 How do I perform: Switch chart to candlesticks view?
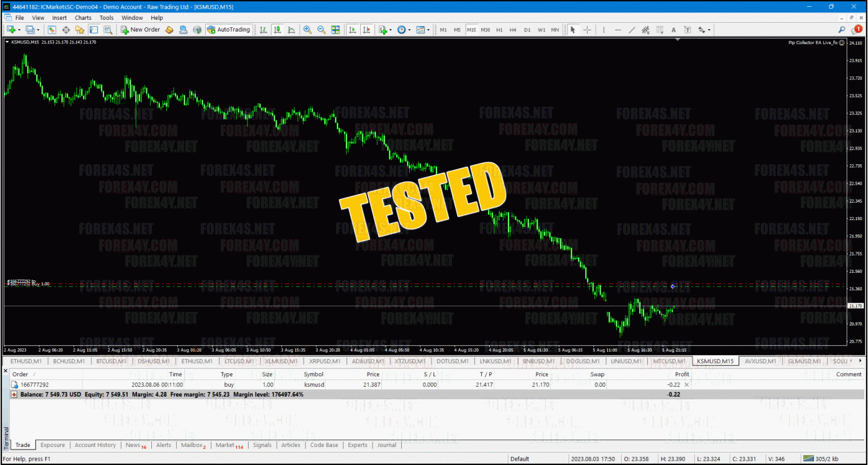[277, 30]
